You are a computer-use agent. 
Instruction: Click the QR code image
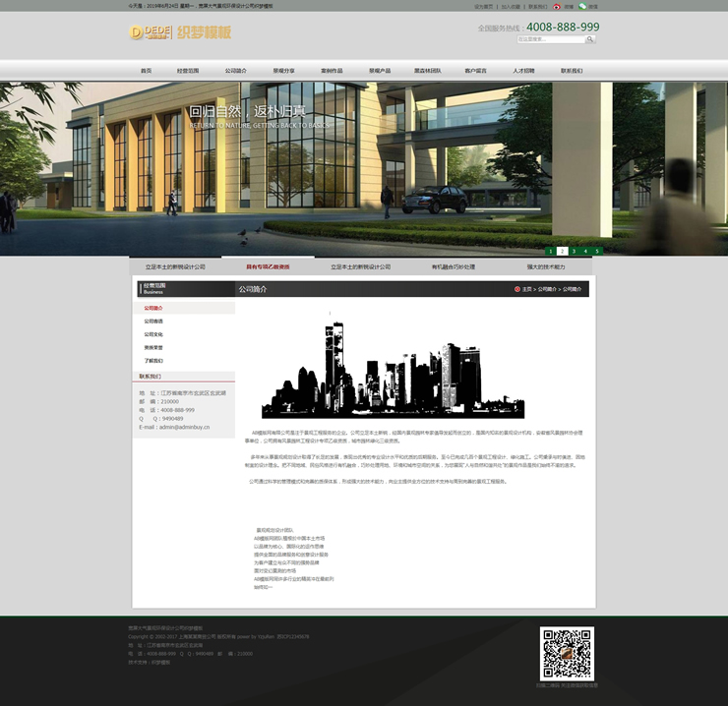(x=568, y=652)
